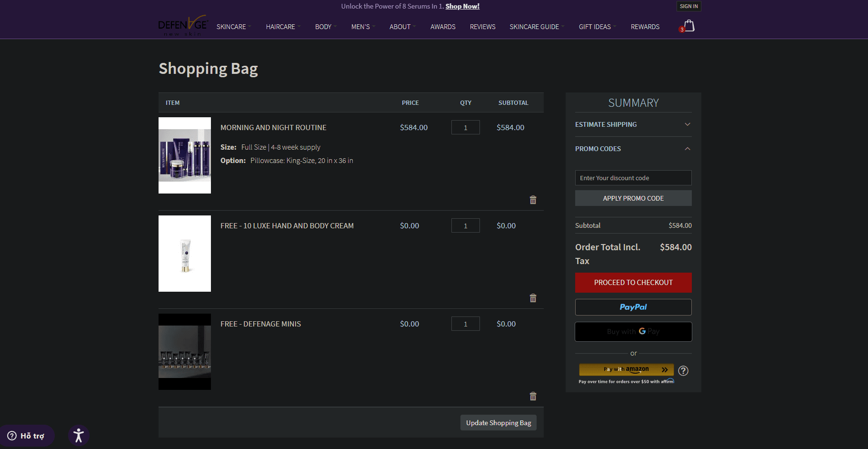Screen dimensions: 868x449
Task: Remove Free DefenAge Minis from bag
Action: coord(533,396)
